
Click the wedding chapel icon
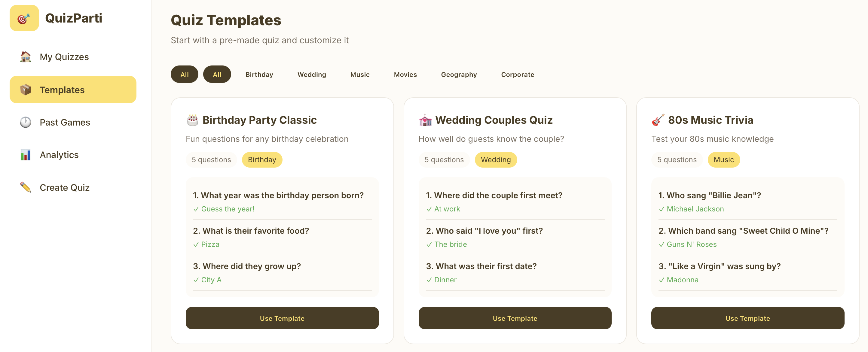pyautogui.click(x=425, y=120)
